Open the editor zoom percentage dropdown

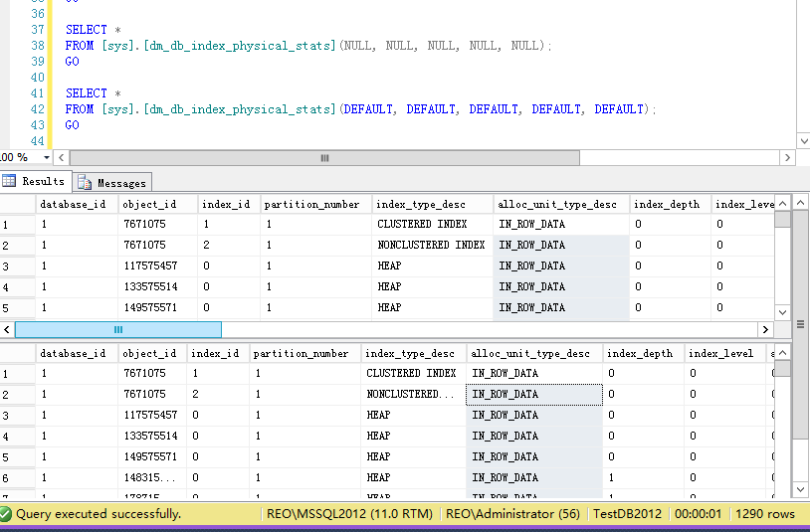tap(47, 158)
